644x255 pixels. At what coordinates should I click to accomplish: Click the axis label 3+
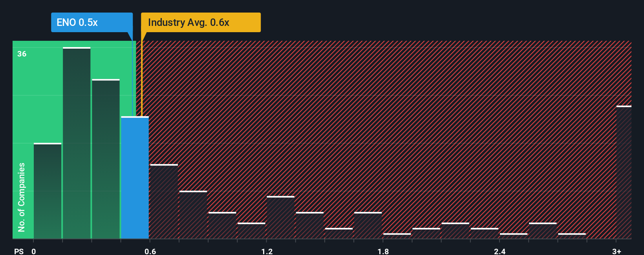pos(617,251)
